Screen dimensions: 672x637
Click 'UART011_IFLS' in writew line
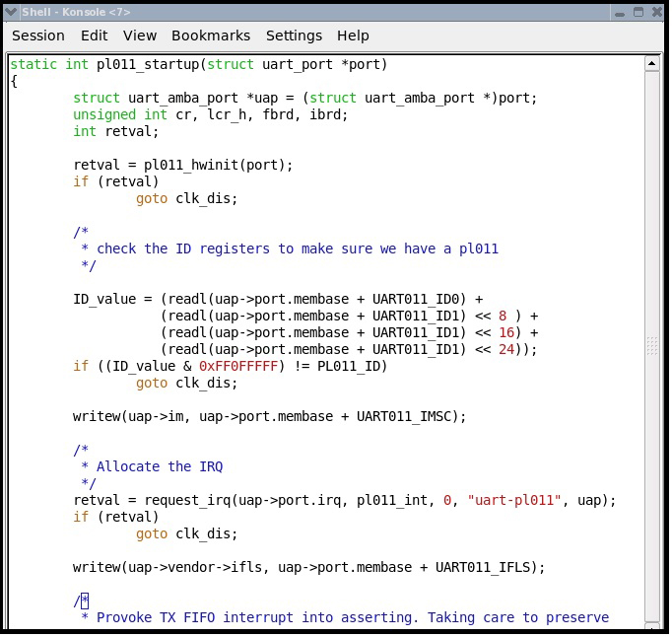pos(483,567)
